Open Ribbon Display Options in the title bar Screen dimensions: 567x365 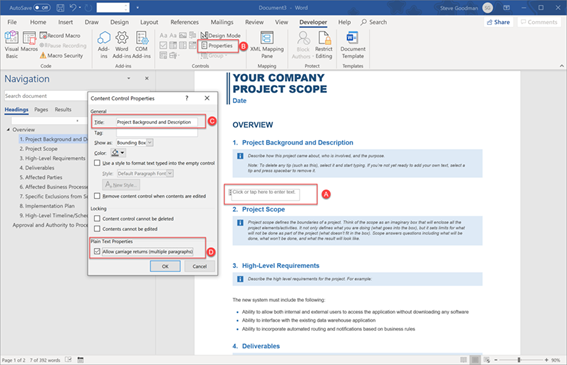[507, 8]
